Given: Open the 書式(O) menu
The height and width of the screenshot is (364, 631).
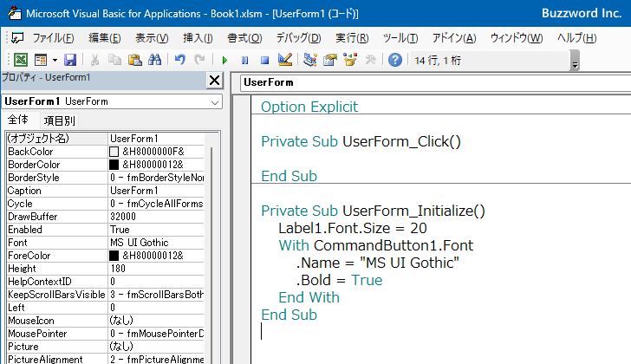Looking at the screenshot, I should (x=244, y=38).
